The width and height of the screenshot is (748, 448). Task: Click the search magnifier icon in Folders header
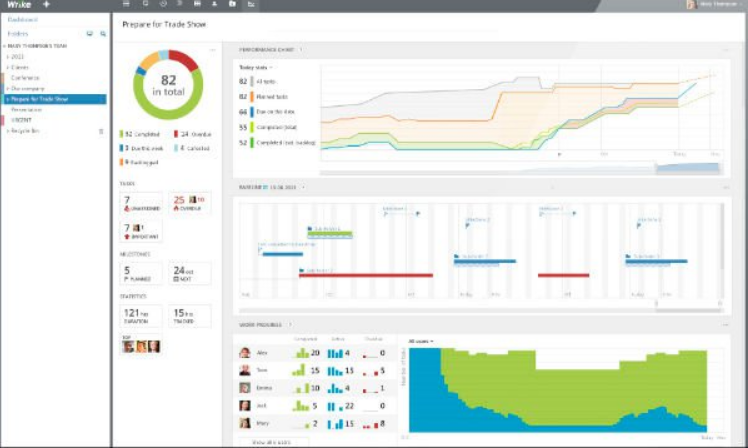point(103,33)
